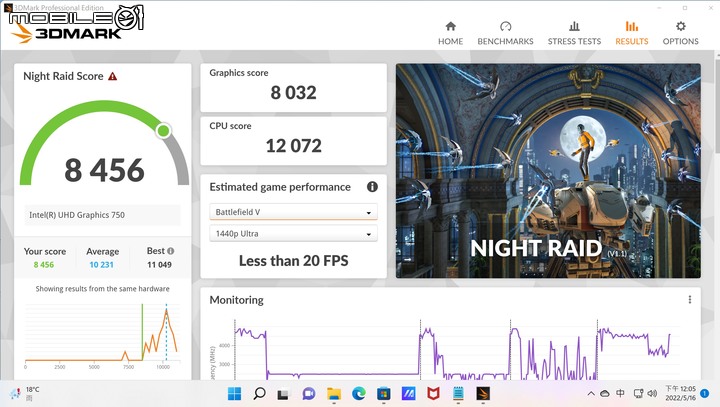Screen dimensions: 720x407
Task: Go to the HOME section
Action: point(450,33)
